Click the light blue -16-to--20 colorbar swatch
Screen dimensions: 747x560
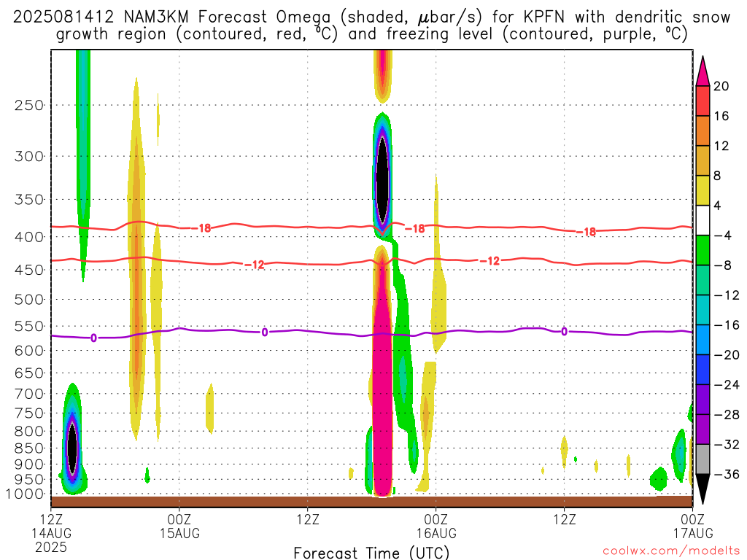[x=703, y=340]
